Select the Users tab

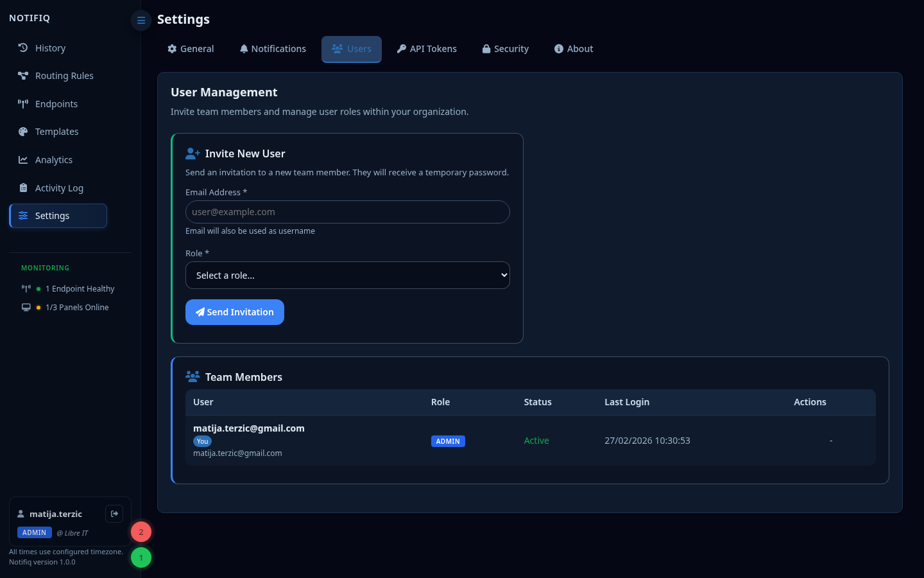tap(352, 49)
